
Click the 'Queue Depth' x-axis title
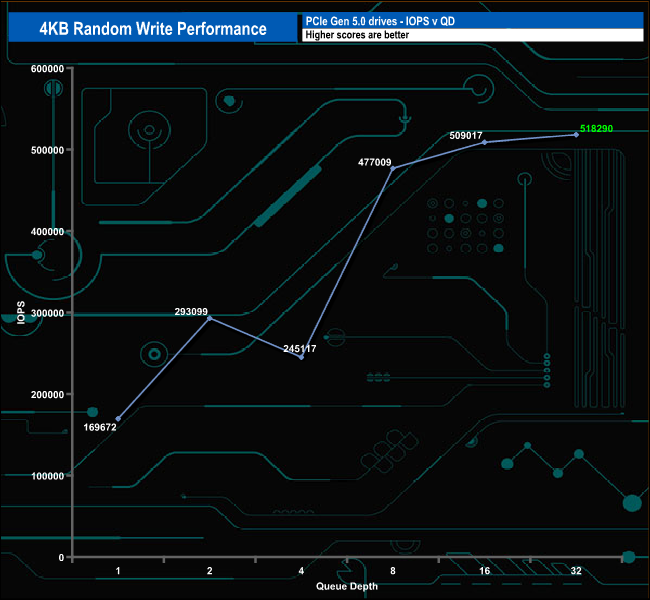tap(347, 586)
